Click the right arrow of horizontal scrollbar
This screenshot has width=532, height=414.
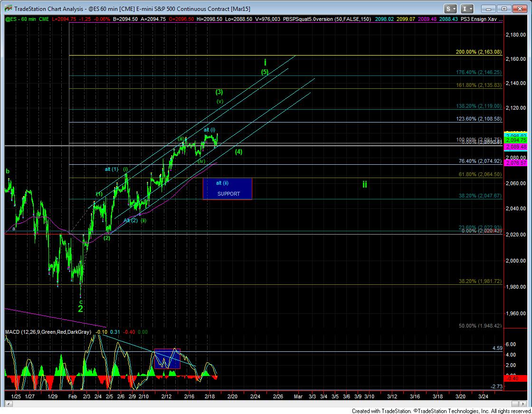tap(523, 404)
